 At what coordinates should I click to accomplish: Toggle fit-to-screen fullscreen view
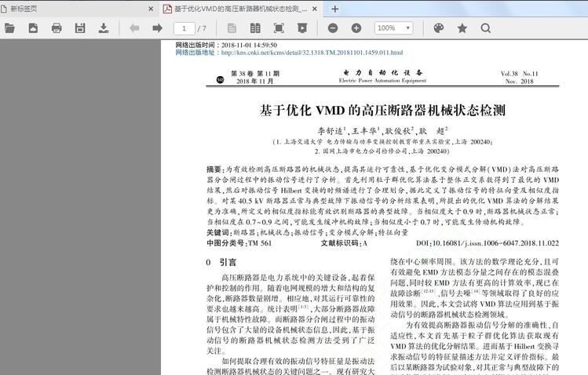pos(279,28)
